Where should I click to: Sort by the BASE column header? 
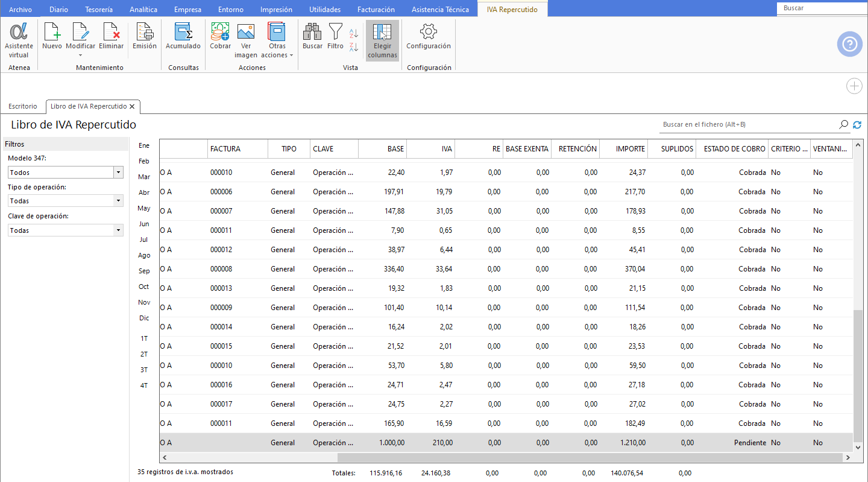pyautogui.click(x=382, y=148)
